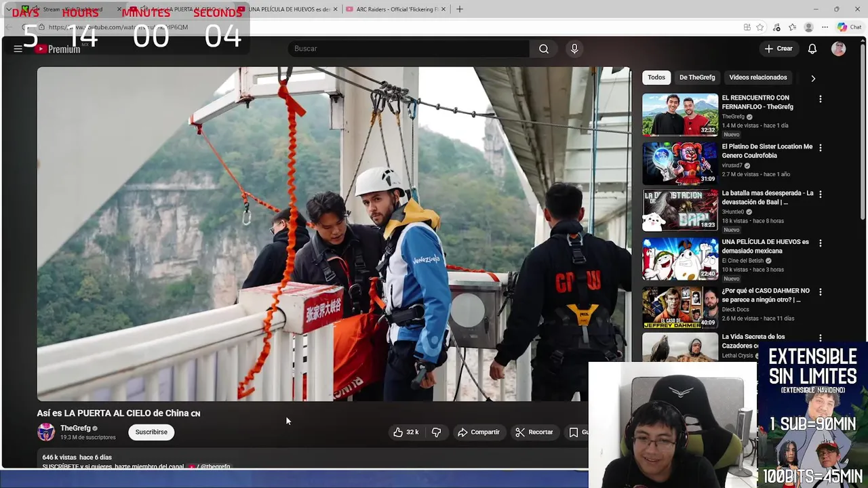Click the Suscribirse button
Viewport: 868px width, 488px height.
pyautogui.click(x=151, y=432)
